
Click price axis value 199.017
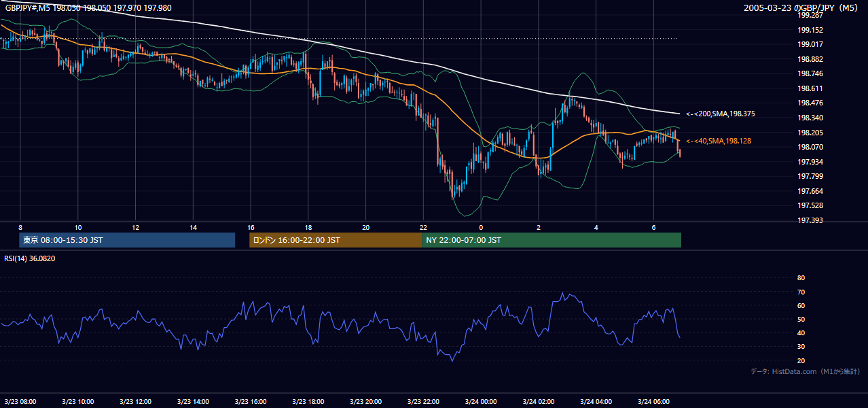tap(811, 44)
